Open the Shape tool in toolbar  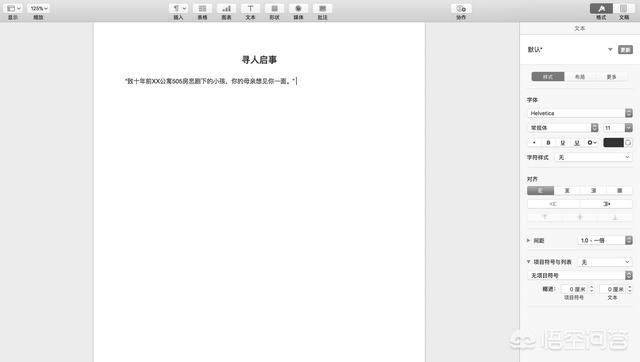tap(274, 9)
